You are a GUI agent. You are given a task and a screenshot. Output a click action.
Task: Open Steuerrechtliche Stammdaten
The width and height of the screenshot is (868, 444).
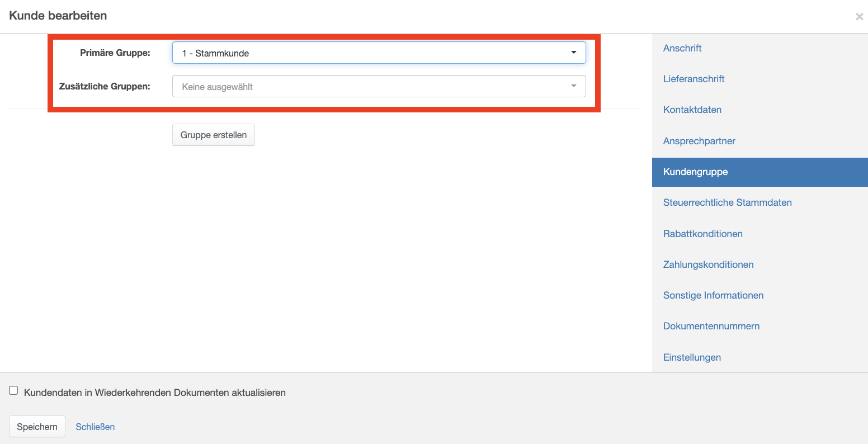pos(727,202)
